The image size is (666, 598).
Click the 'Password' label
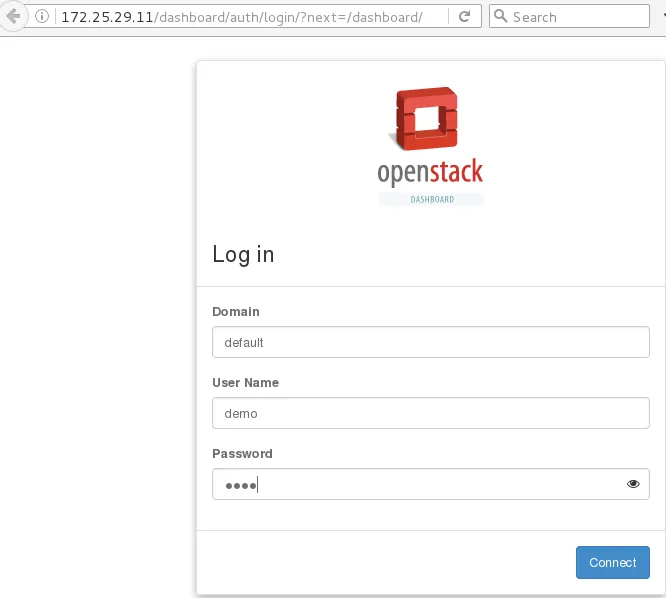coord(242,454)
